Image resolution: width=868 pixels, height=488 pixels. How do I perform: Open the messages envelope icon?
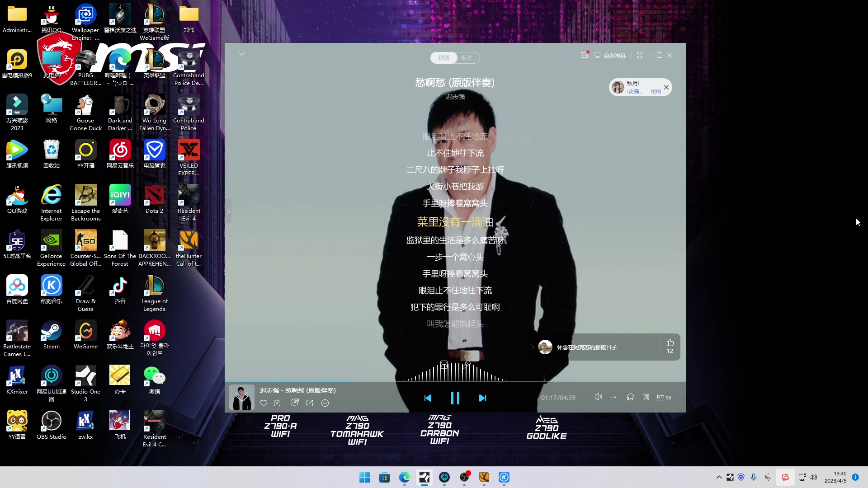tap(584, 55)
